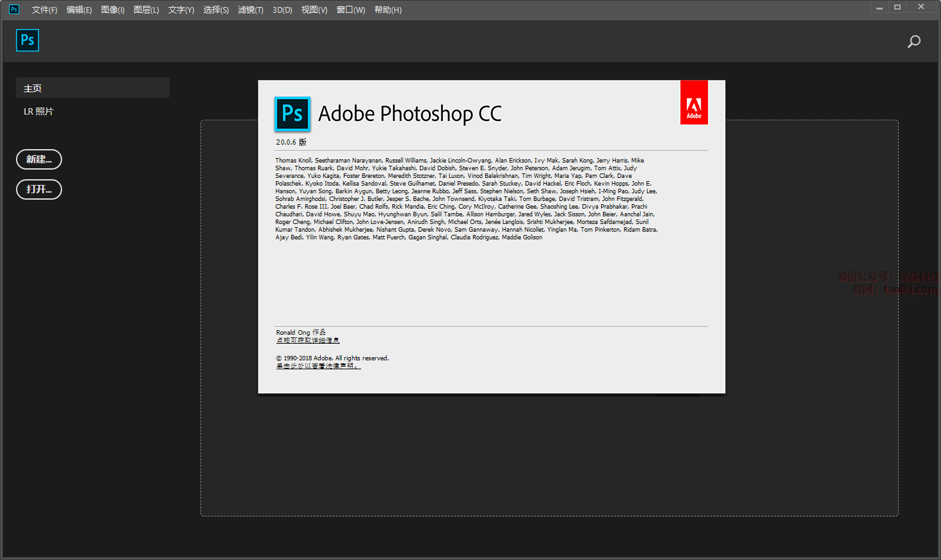The width and height of the screenshot is (941, 560).
Task: Open the 滤镜(T) menu
Action: pyautogui.click(x=250, y=10)
